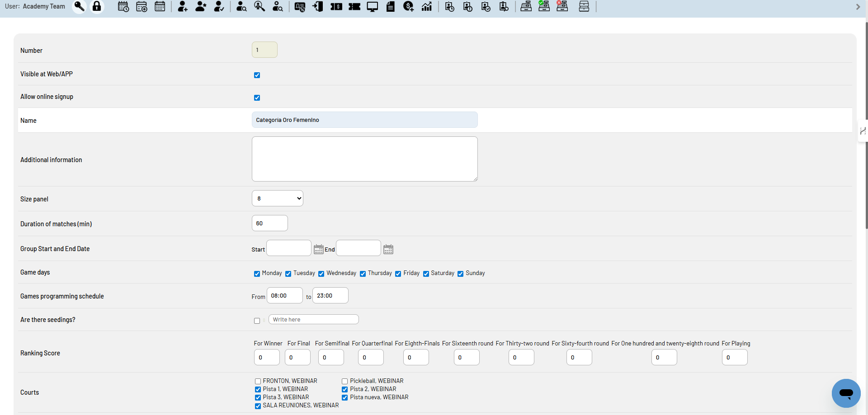Uncheck Visible at Web/APP checkbox

coord(257,75)
